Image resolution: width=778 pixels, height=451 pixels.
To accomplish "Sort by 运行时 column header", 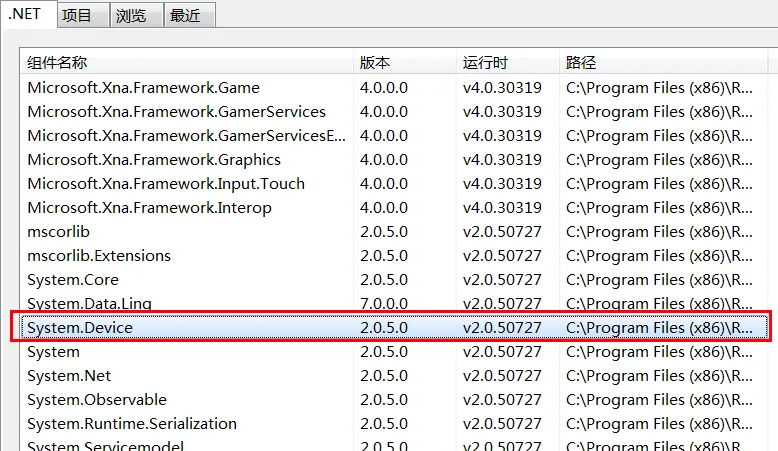I will 508,63.
